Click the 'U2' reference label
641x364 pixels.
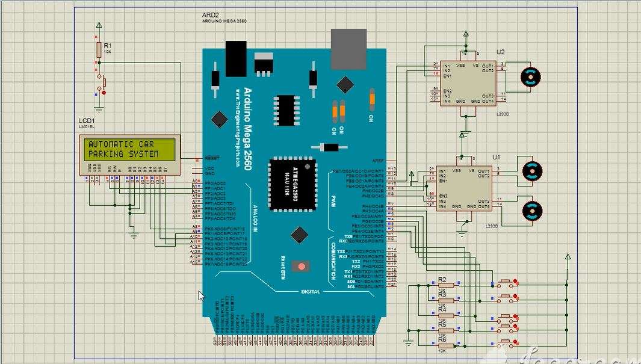501,52
